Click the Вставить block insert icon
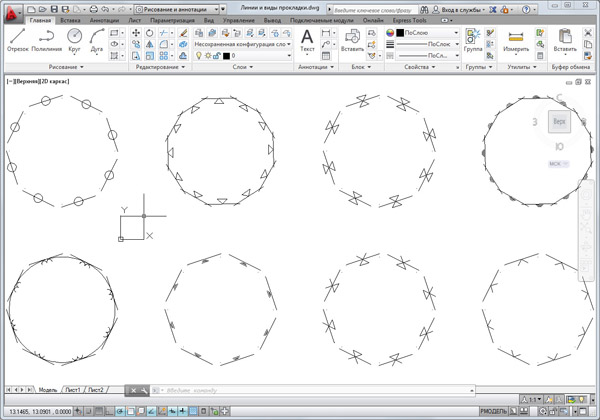Image resolution: width=600 pixels, height=420 pixels. click(352, 40)
